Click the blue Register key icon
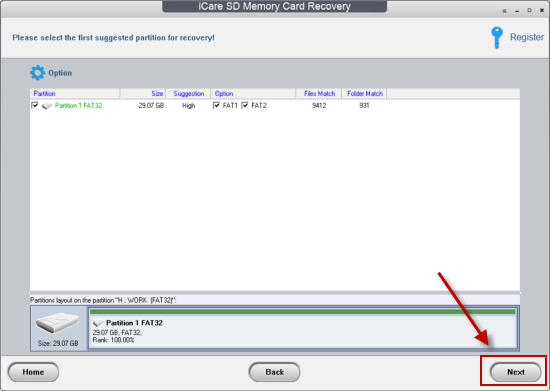 (x=496, y=38)
